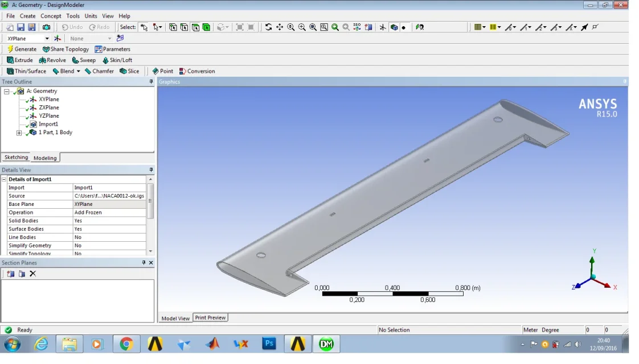Open the Chamfer tool
The width and height of the screenshot is (639, 364).
point(99,72)
